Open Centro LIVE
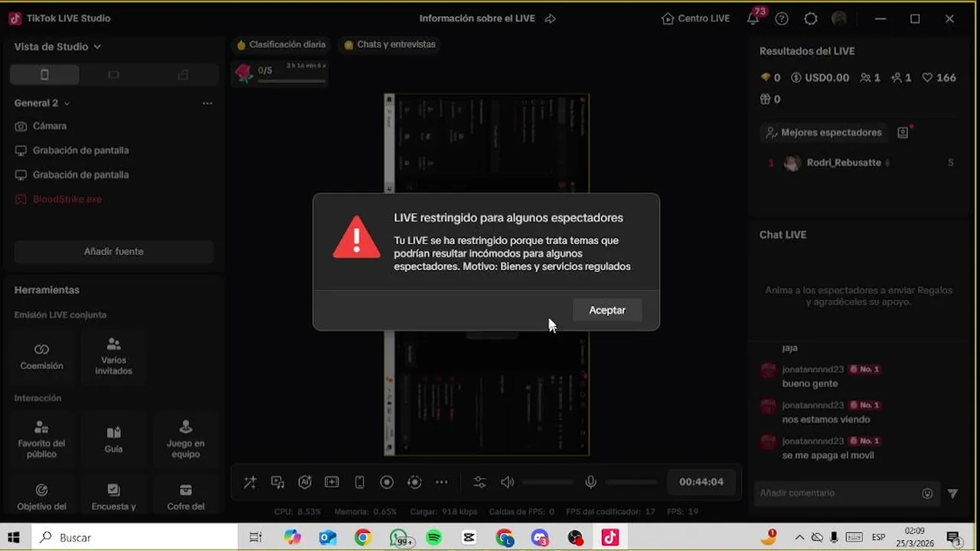 tap(695, 18)
